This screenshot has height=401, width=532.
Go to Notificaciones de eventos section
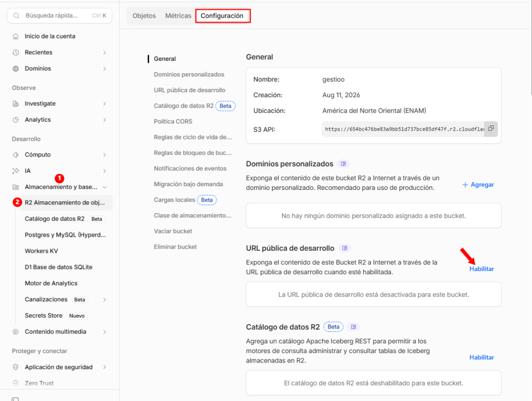coord(190,169)
